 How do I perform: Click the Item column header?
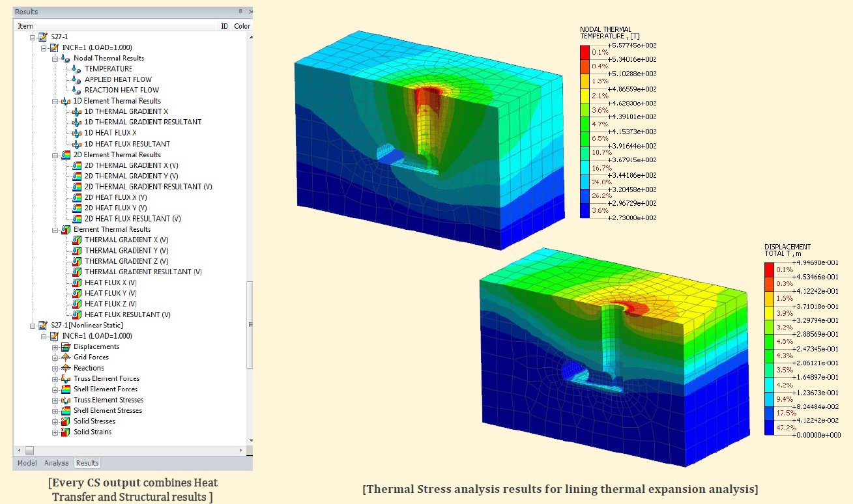click(115, 26)
